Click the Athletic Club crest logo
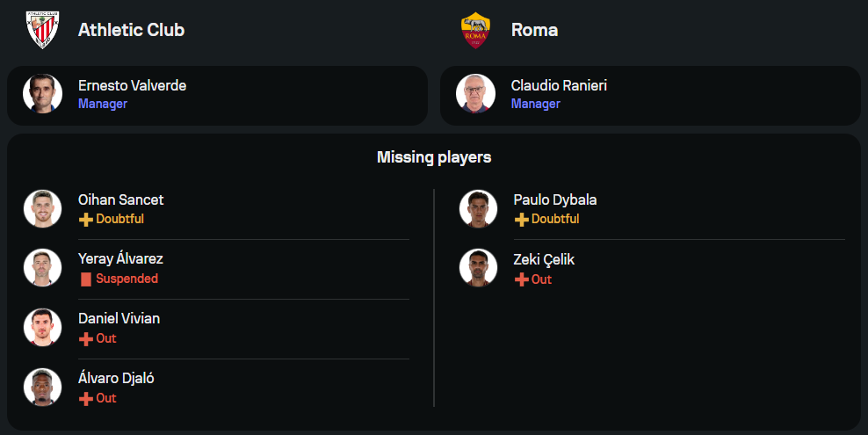This screenshot has height=435, width=868. [40, 30]
